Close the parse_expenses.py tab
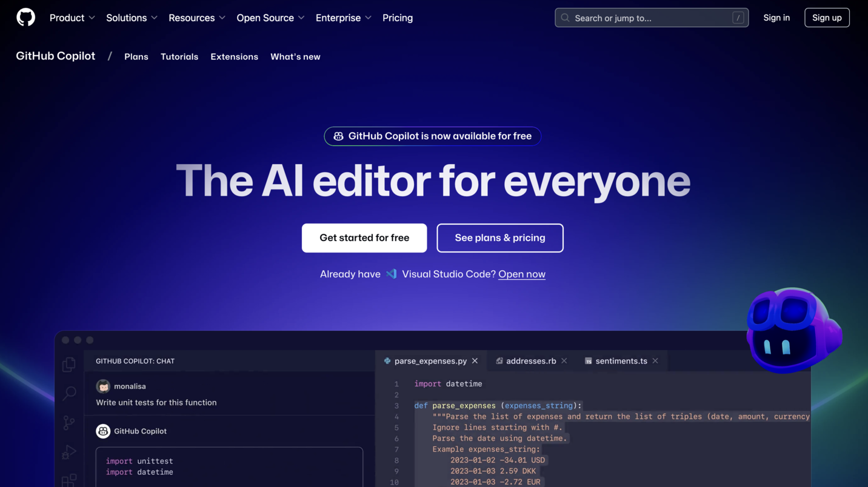 (475, 361)
